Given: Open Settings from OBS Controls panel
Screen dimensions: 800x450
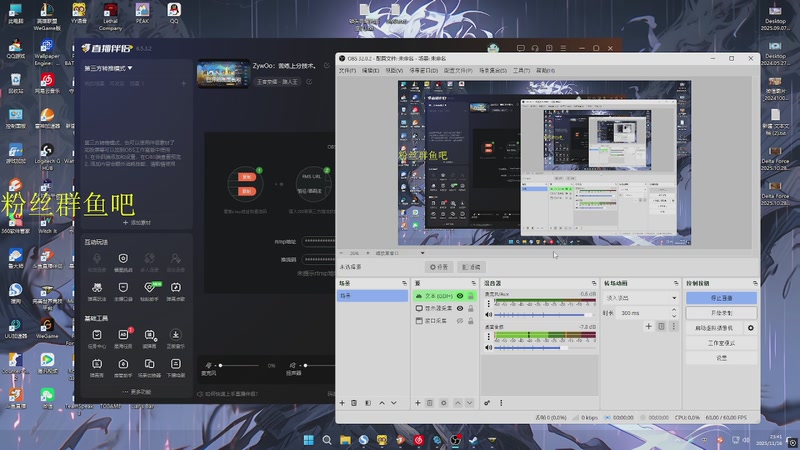Looking at the screenshot, I should coord(721,358).
